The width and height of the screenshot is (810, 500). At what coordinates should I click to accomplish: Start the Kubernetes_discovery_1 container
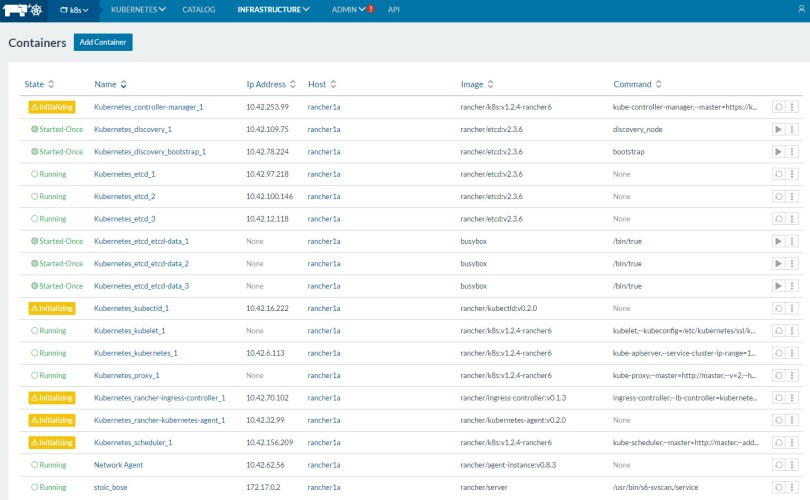point(778,129)
